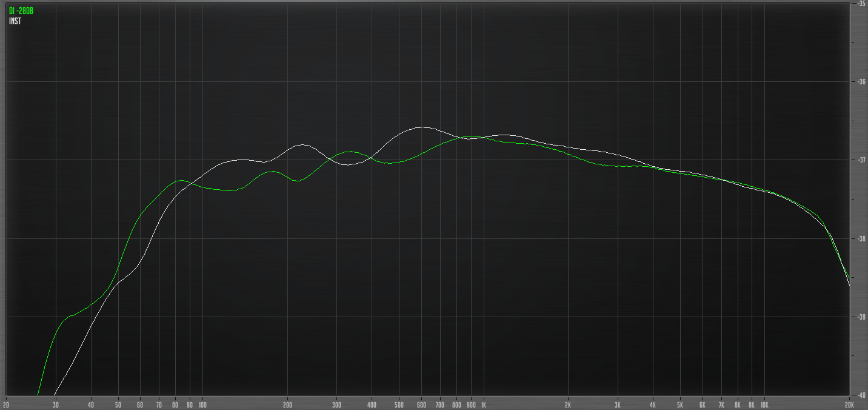Select the white INST trace label
This screenshot has width=868, height=410.
click(x=13, y=21)
